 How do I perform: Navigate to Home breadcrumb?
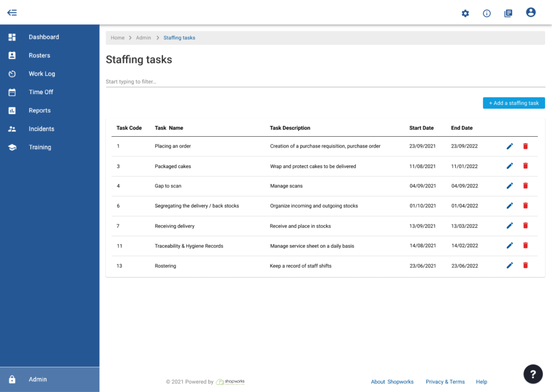click(118, 38)
